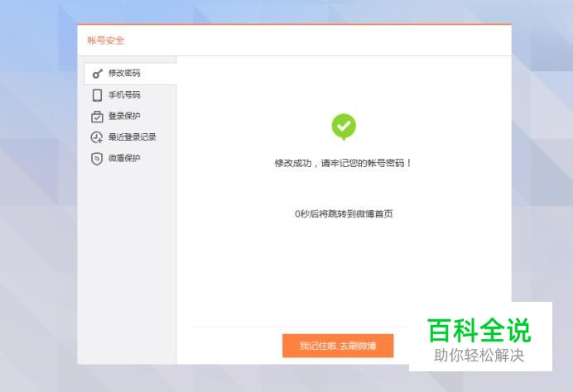Click the phone icon beside 手机号码
The width and height of the screenshot is (573, 392).
97,95
